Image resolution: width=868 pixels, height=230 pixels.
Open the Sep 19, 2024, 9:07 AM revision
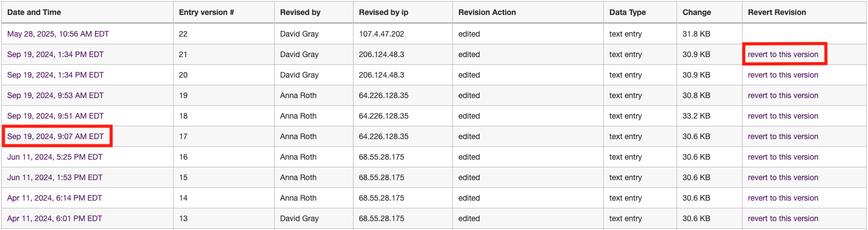(x=55, y=136)
